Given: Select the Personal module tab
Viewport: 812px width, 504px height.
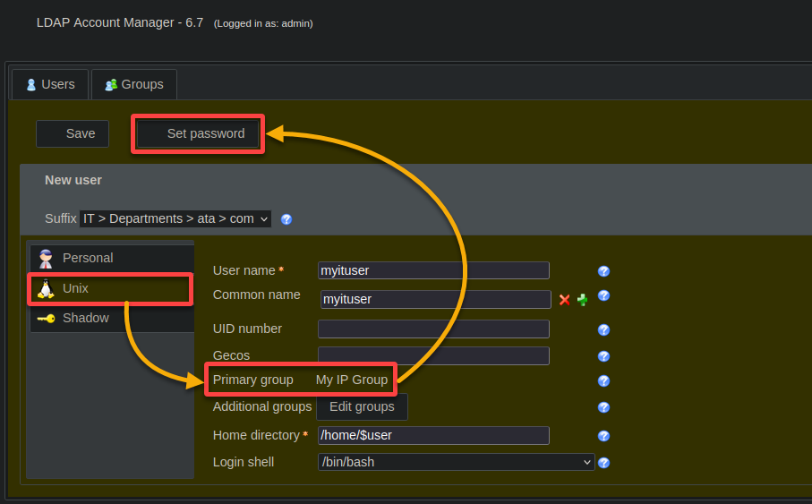Looking at the screenshot, I should pyautogui.click(x=112, y=258).
